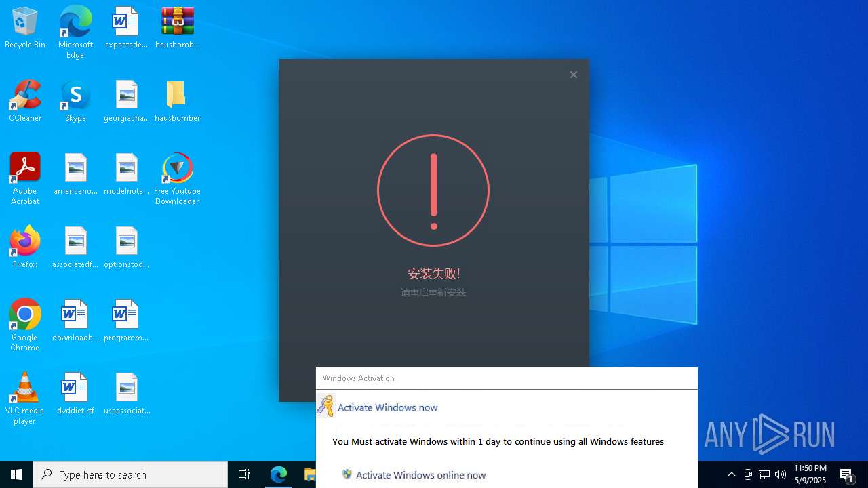This screenshot has height=488, width=868.
Task: Launch Google Chrome shortcut
Action: tap(25, 325)
